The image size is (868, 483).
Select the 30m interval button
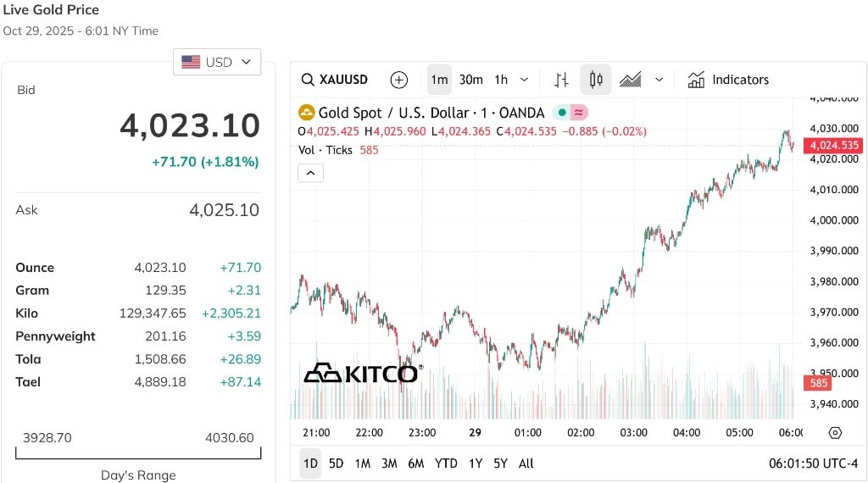pos(470,80)
